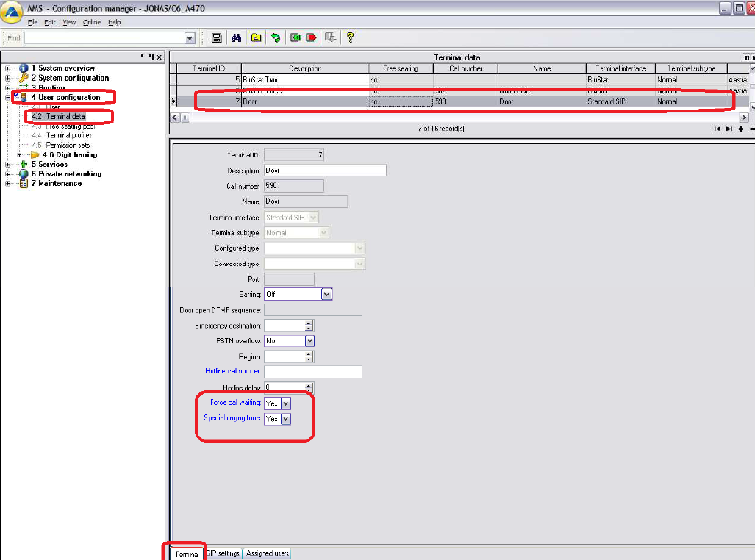Click the Save floppy disk toolbar icon
Image resolution: width=755 pixels, height=560 pixels.
pos(217,37)
